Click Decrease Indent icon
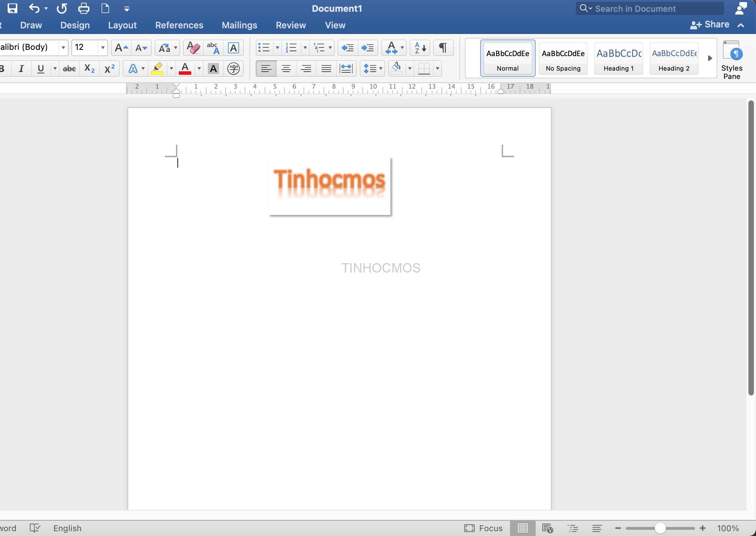The image size is (756, 536). pos(348,48)
